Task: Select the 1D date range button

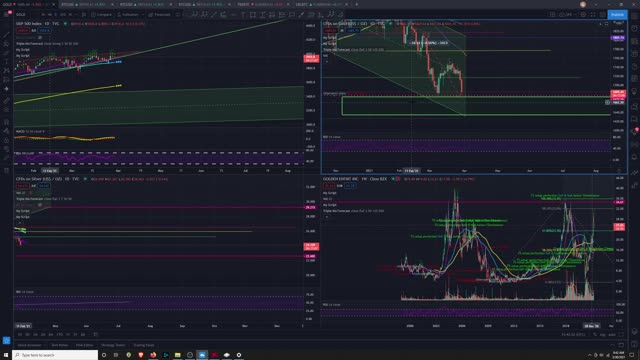Action: [x=20, y=334]
